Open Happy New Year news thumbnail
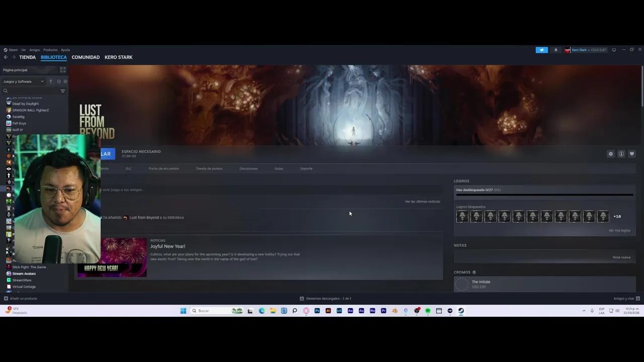The image size is (644, 362). 112,257
